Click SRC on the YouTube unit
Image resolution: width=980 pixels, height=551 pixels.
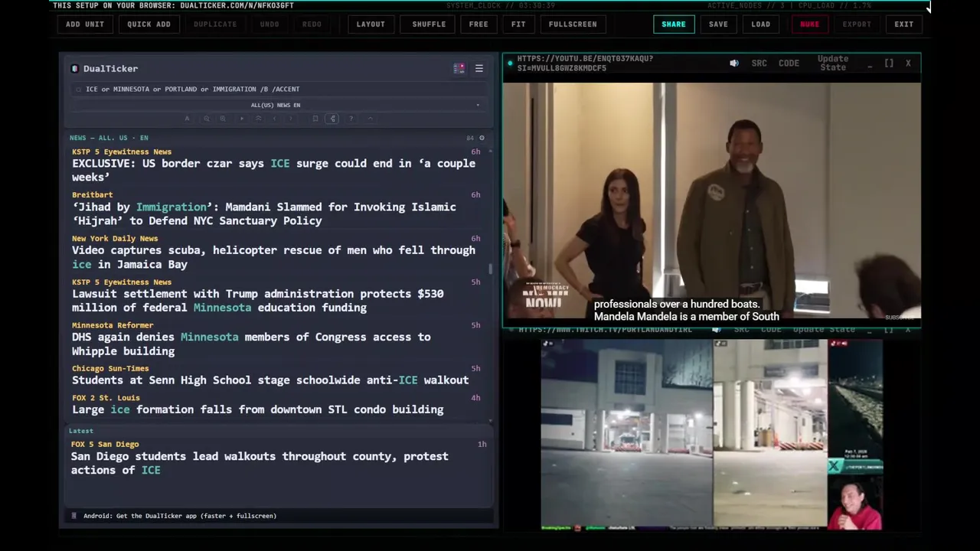[x=759, y=64]
